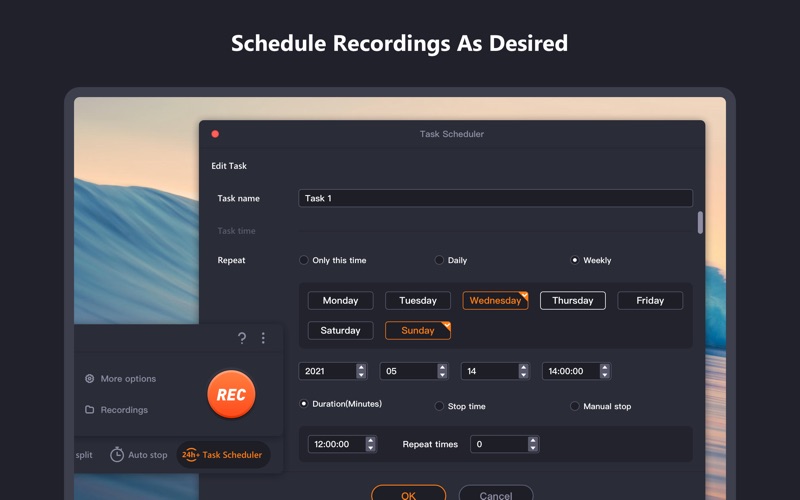The image size is (800, 500).
Task: Select Duration(Minutes) radio button
Action: click(x=304, y=404)
